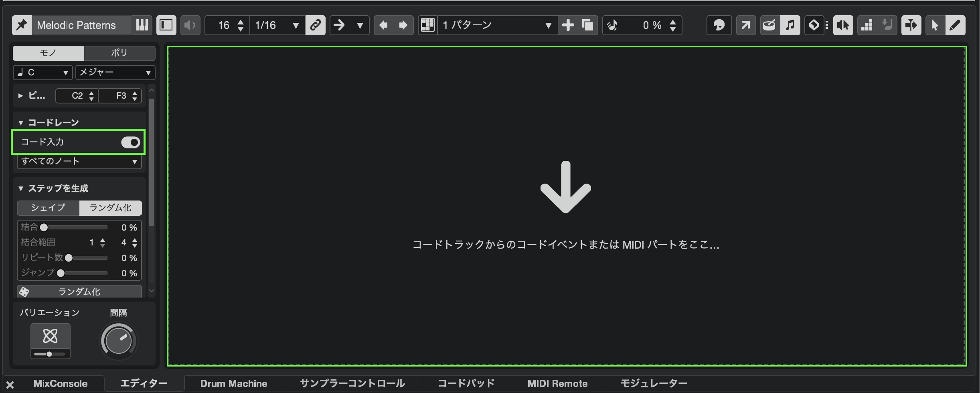The height and width of the screenshot is (393, 980).
Task: Open the メジャー scale dropdown
Action: [115, 73]
